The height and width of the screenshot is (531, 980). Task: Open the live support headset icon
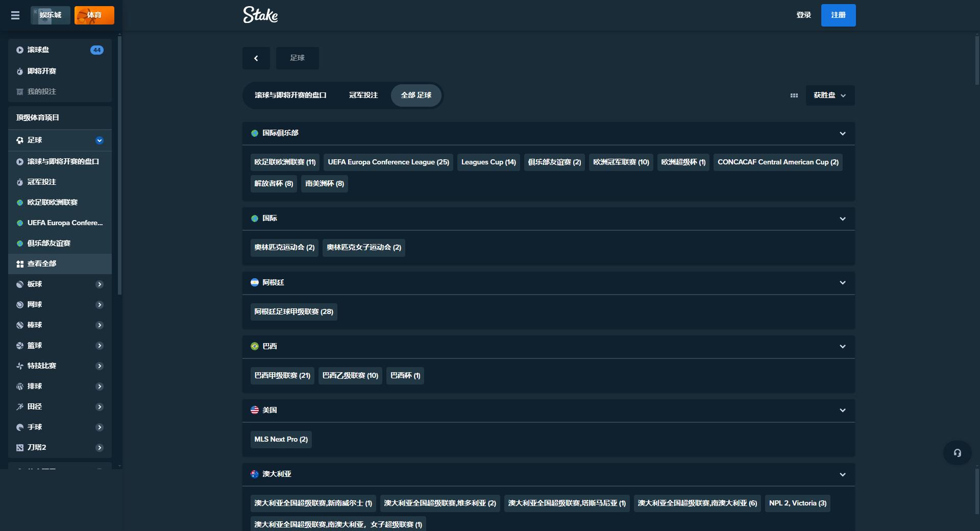[958, 453]
